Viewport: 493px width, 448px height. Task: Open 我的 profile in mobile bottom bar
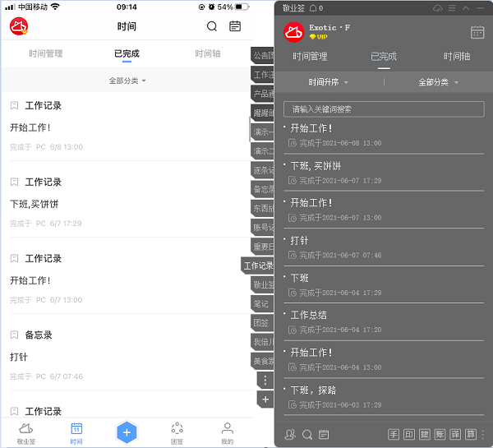tap(228, 433)
